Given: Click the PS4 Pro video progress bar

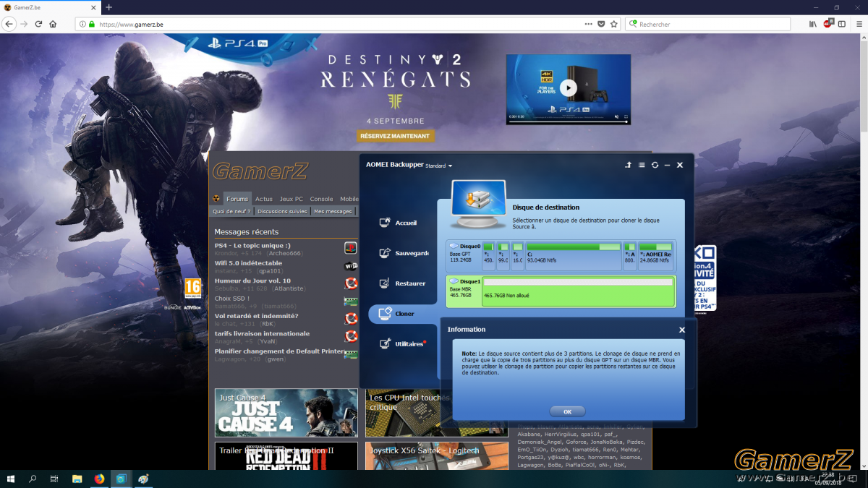Looking at the screenshot, I should [x=568, y=121].
